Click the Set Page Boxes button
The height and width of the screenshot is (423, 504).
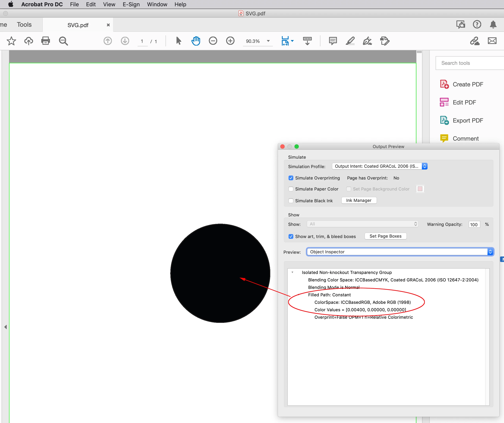click(385, 236)
